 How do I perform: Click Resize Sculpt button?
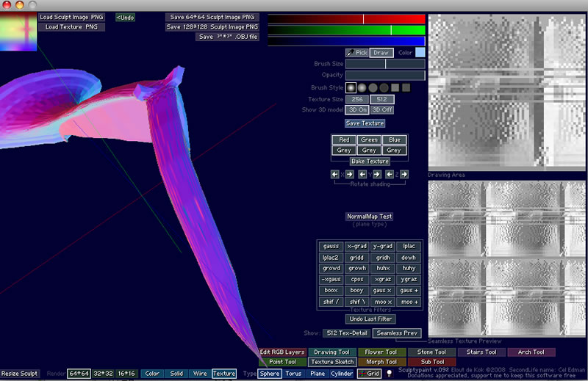pos(19,374)
